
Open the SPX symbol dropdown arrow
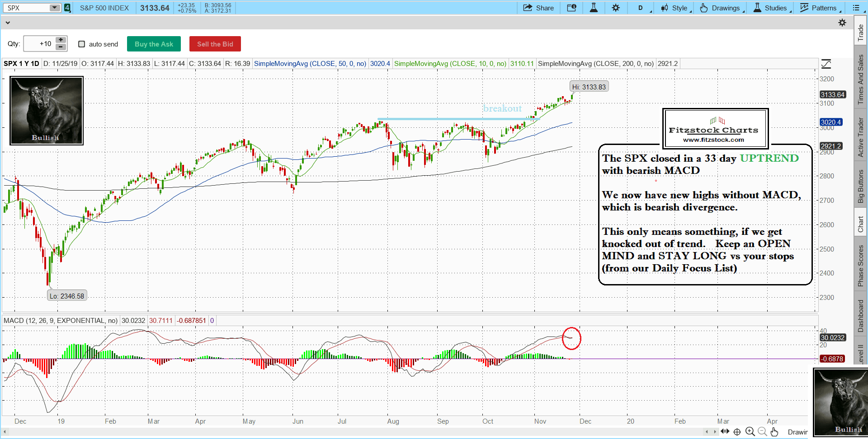click(54, 8)
